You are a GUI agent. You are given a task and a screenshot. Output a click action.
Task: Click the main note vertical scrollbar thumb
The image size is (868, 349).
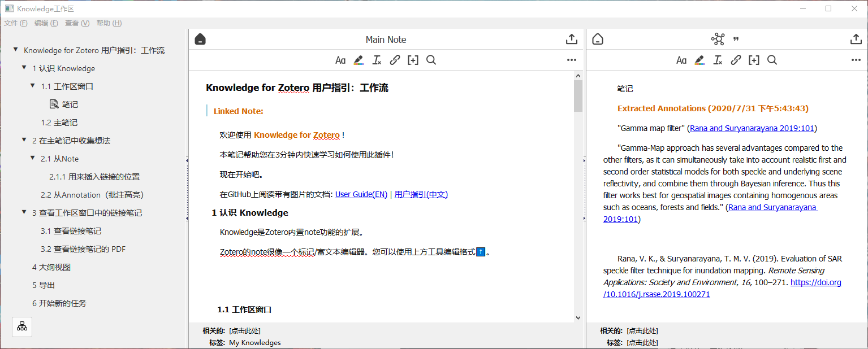pyautogui.click(x=578, y=96)
